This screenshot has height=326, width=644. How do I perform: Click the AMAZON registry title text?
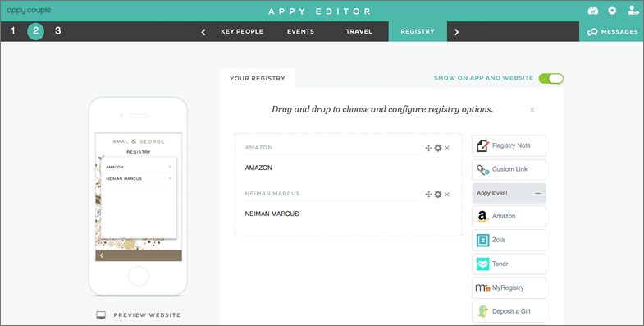tap(258, 168)
